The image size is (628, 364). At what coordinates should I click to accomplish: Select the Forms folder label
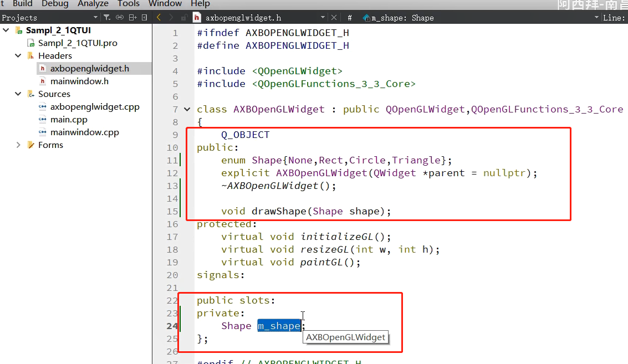coord(50,145)
